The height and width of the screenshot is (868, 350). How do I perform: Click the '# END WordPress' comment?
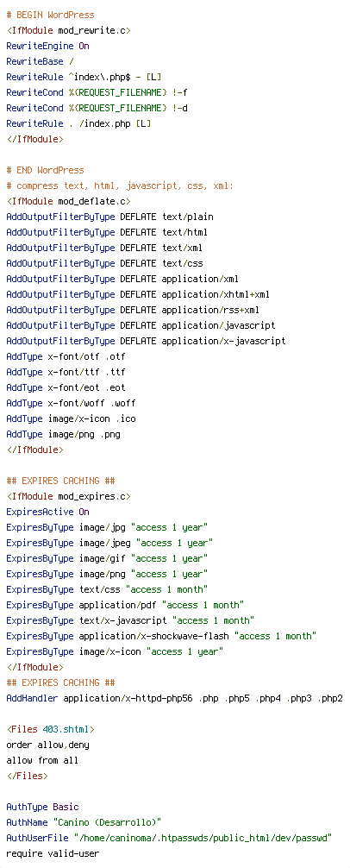[46, 170]
